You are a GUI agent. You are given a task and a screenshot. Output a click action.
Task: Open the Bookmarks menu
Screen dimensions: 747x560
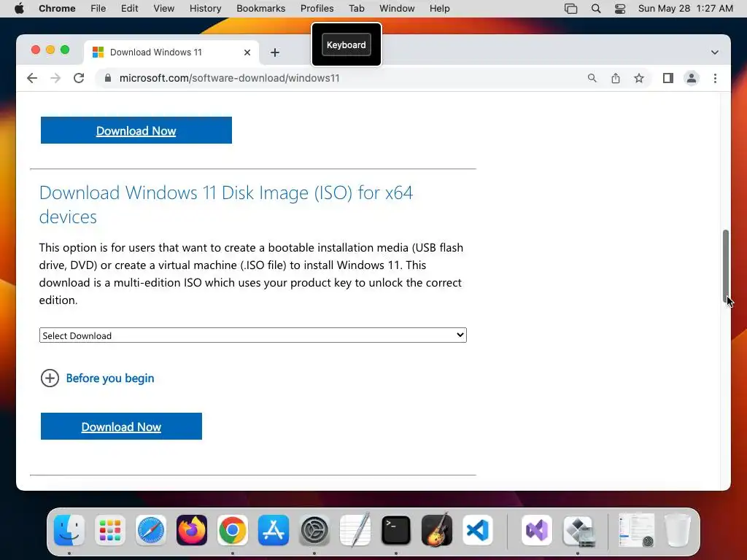pos(260,9)
